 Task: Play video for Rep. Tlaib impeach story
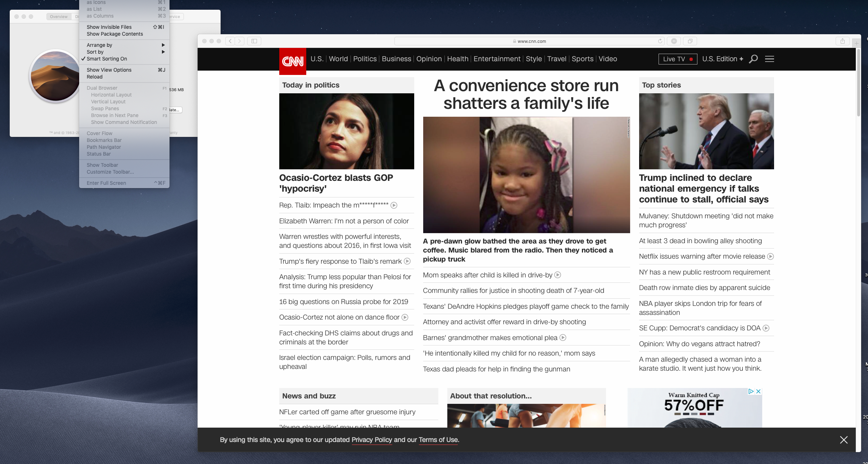click(x=394, y=205)
